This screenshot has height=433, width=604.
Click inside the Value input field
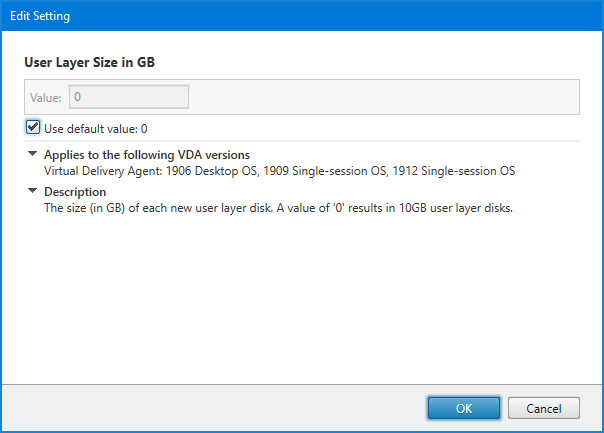(128, 97)
